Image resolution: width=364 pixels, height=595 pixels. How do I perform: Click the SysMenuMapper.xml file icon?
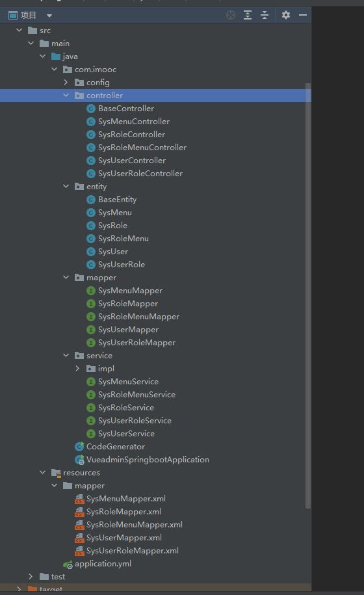[x=79, y=499]
